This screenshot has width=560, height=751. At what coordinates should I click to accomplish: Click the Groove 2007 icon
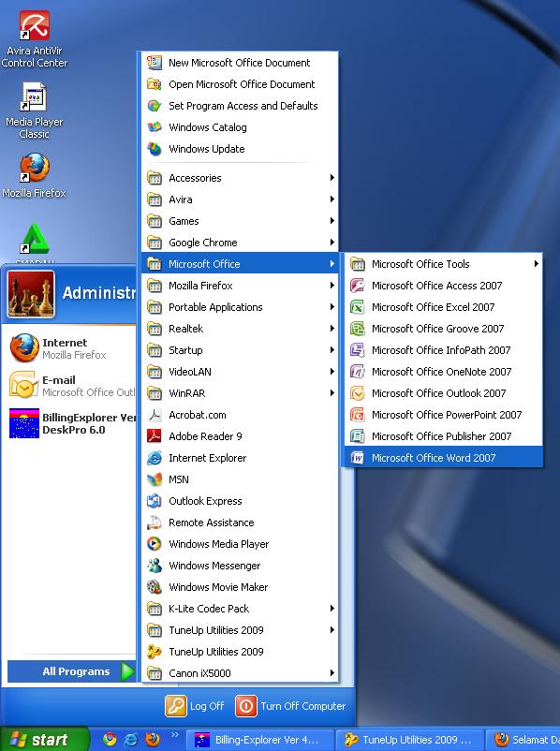pos(358,329)
